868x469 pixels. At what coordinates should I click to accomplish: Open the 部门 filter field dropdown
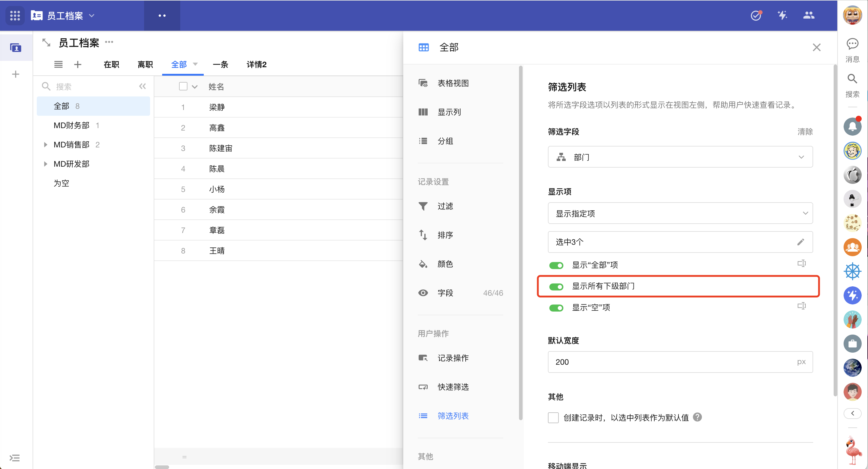pos(680,157)
